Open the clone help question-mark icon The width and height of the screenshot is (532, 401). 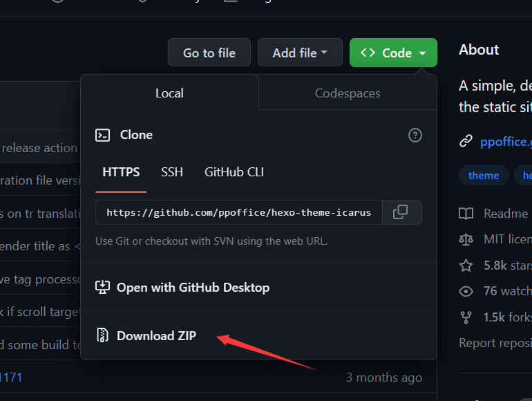click(x=415, y=135)
